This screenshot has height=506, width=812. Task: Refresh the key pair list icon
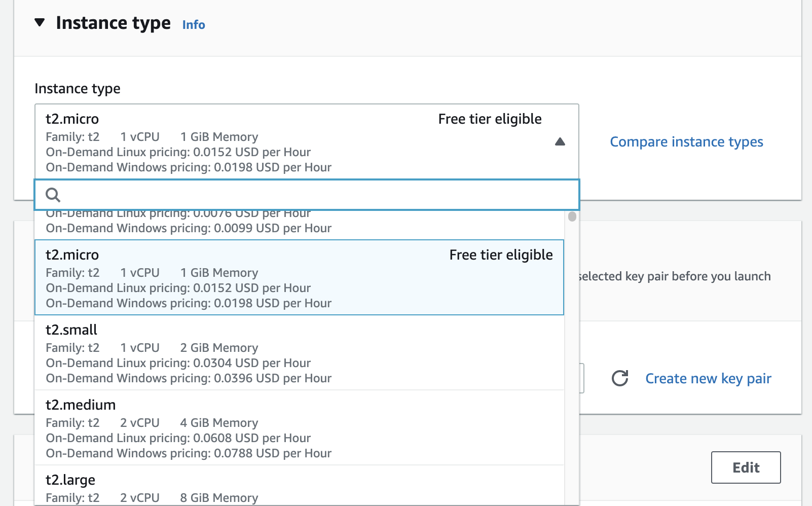(x=619, y=378)
